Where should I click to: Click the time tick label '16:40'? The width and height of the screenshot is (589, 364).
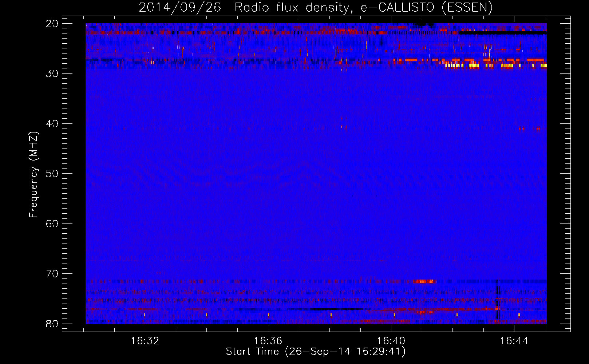[x=391, y=341]
